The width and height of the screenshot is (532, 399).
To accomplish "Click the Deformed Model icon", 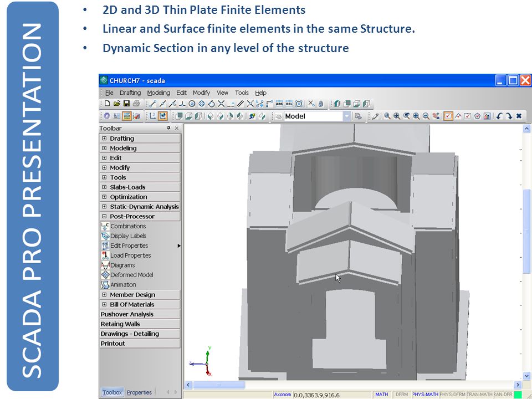I will point(105,275).
